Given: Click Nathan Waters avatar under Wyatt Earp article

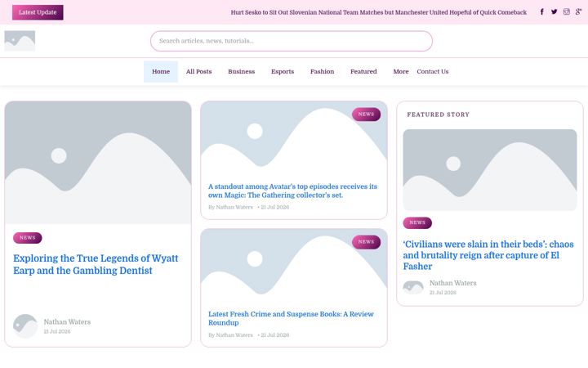Looking at the screenshot, I should 25,326.
